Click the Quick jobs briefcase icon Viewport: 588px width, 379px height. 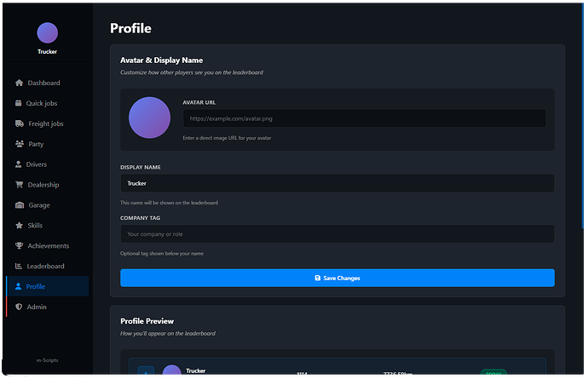pos(19,103)
